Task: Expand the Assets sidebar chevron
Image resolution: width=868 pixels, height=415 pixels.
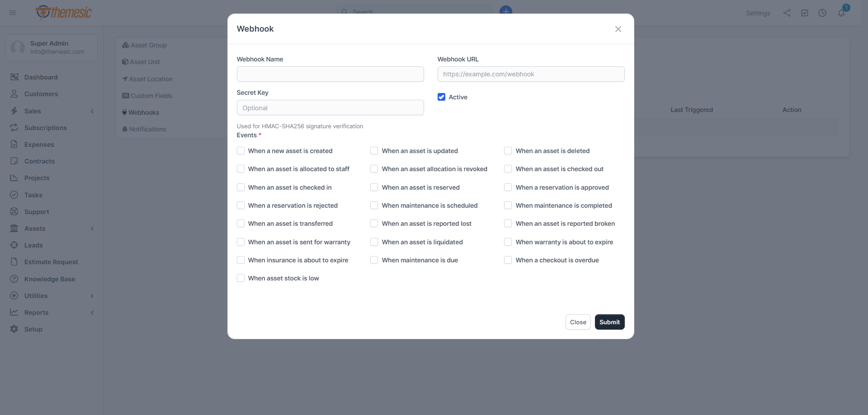Action: tap(92, 228)
